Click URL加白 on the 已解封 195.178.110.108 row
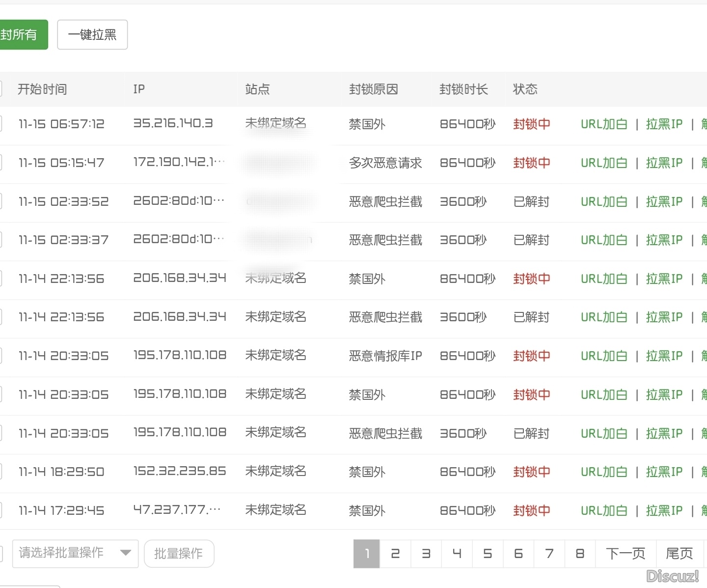This screenshot has height=588, width=707. click(x=603, y=433)
